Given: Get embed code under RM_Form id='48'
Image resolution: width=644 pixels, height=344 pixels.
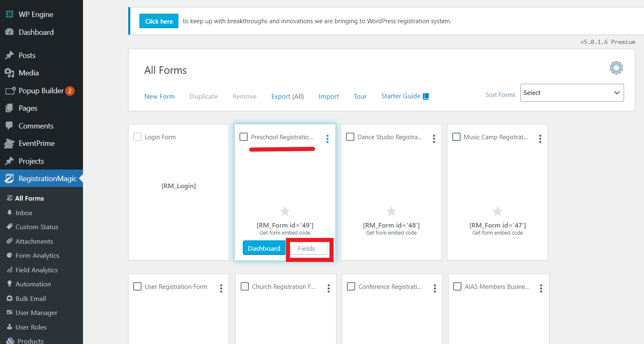Looking at the screenshot, I should (391, 233).
